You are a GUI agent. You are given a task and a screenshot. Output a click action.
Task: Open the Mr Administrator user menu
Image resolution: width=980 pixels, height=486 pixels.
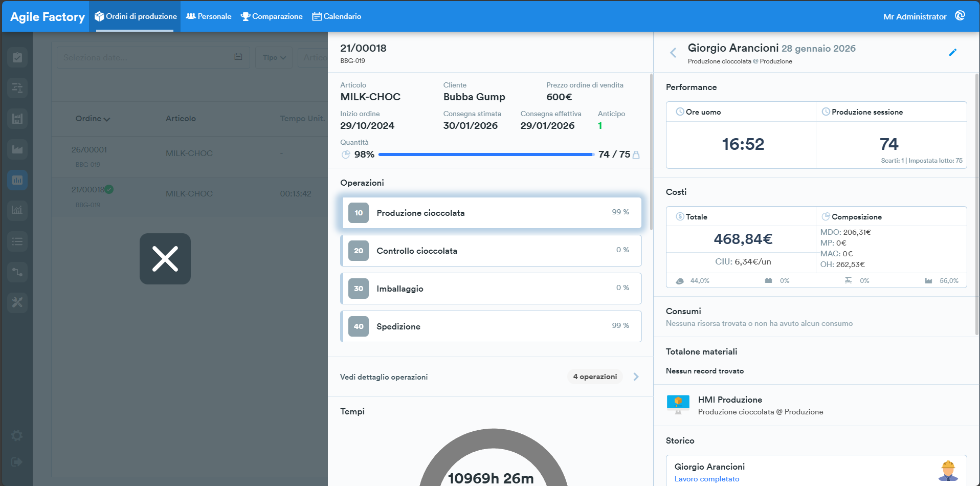915,16
